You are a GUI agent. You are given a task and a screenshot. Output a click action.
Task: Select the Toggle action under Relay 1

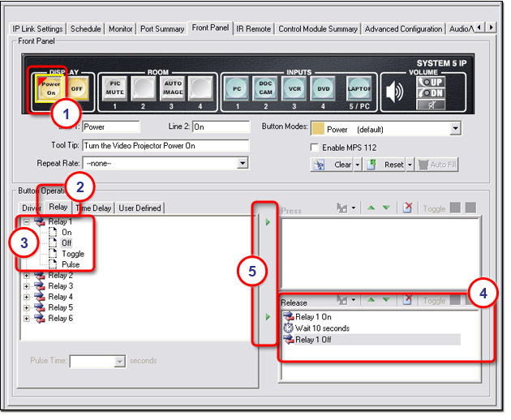tap(72, 254)
